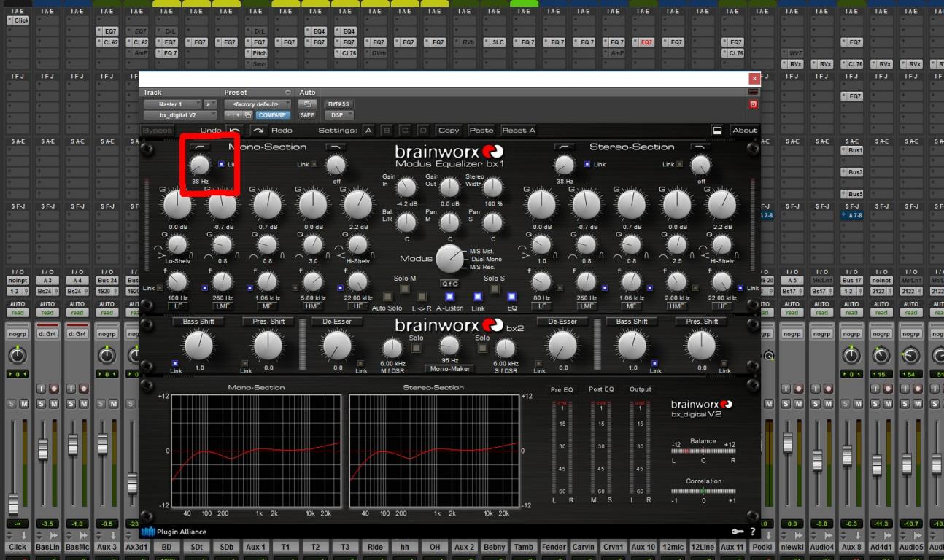Click the Redo arrow icon
This screenshot has width=944, height=560.
pos(259,130)
